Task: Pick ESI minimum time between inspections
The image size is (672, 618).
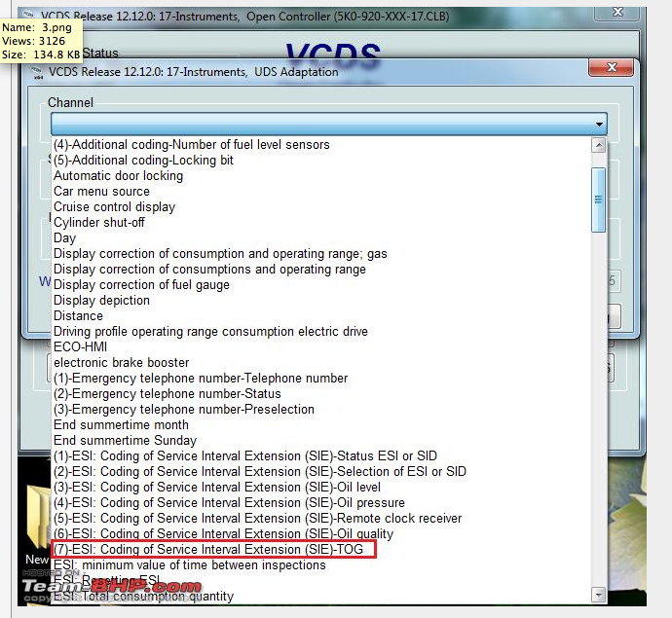Action: pos(189,565)
